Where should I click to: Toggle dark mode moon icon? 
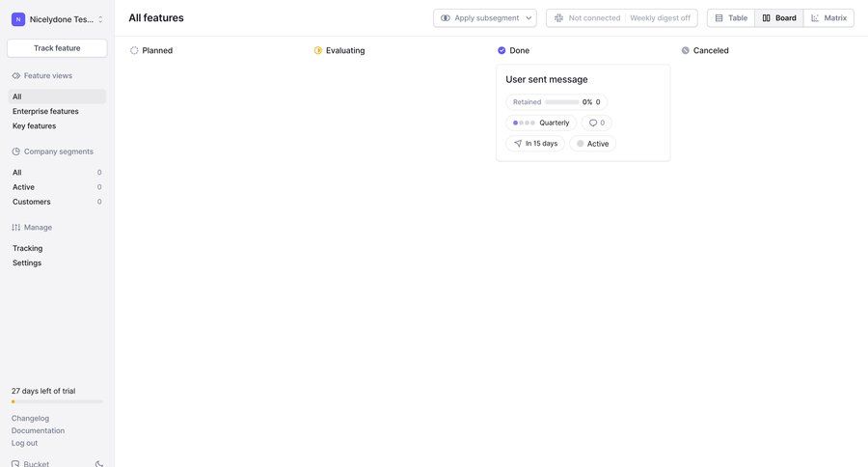(99, 464)
